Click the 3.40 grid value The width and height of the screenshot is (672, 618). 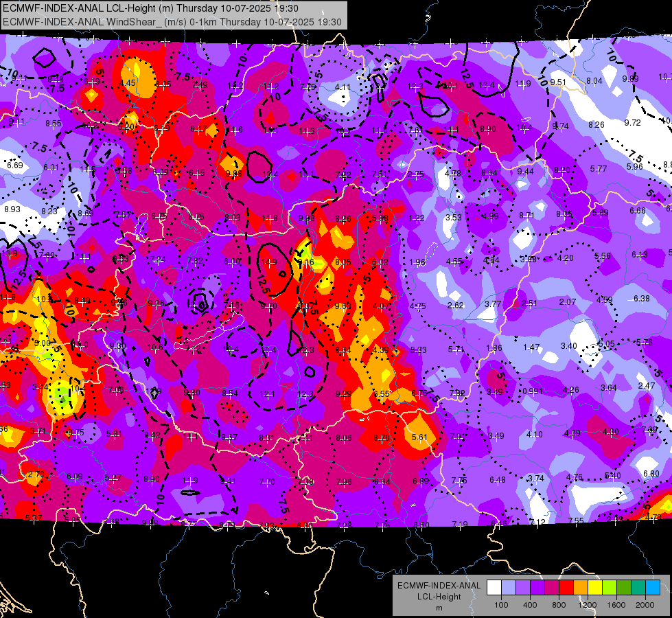pyautogui.click(x=569, y=345)
